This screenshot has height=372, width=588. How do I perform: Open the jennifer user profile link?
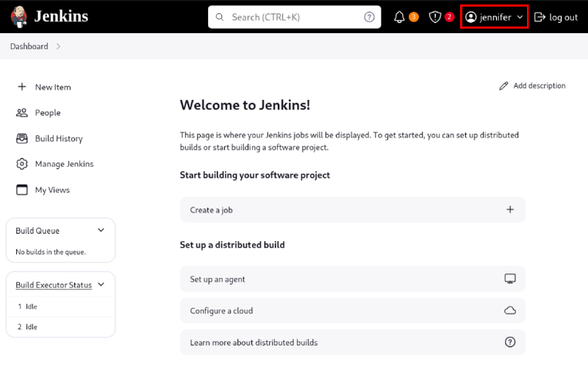pos(495,17)
